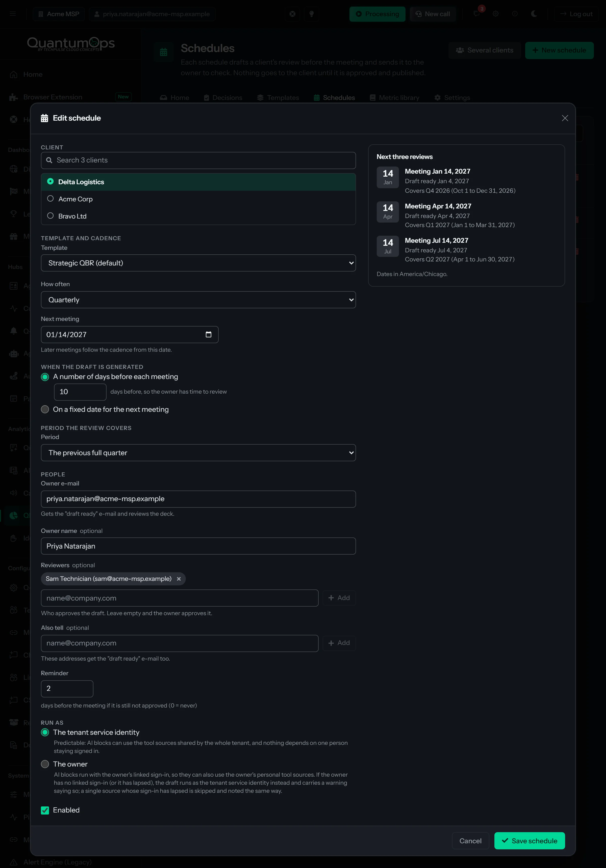Remove the Sam Technician reviewer chip
Image resolution: width=606 pixels, height=868 pixels.
tap(179, 579)
